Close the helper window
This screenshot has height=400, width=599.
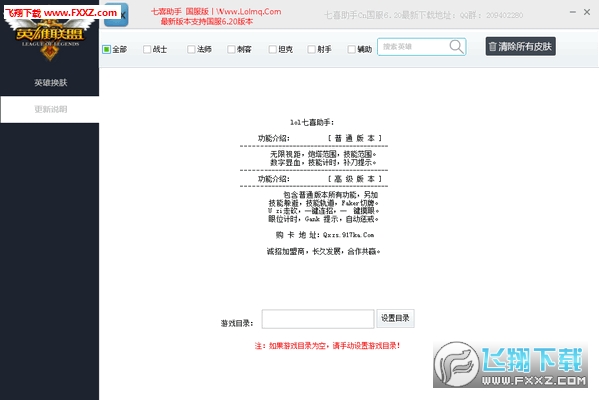tap(587, 12)
